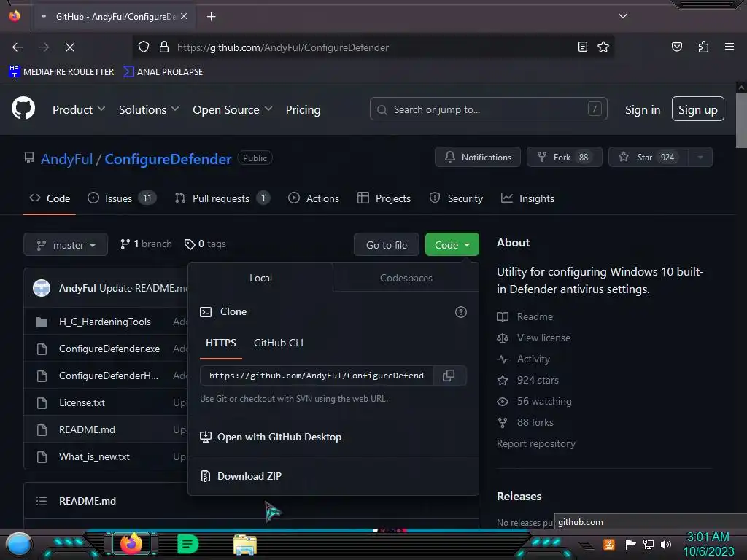
Task: Expand the Solutions menu
Action: 149,109
